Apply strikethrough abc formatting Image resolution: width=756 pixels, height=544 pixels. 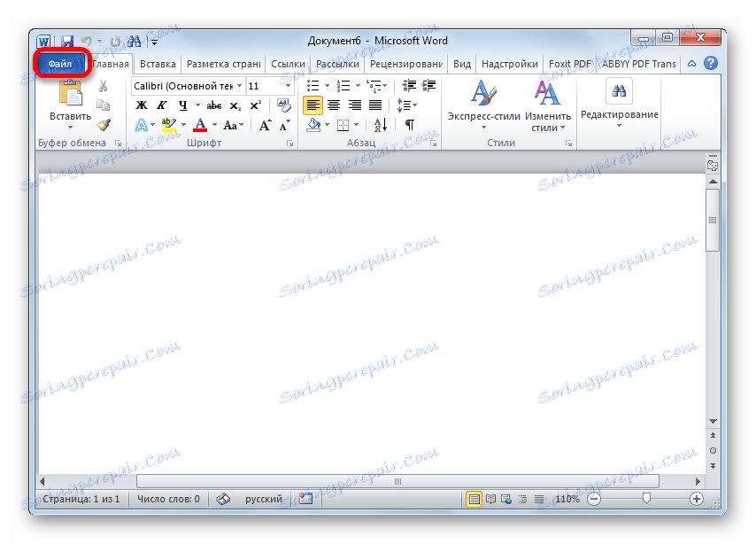pyautogui.click(x=214, y=105)
